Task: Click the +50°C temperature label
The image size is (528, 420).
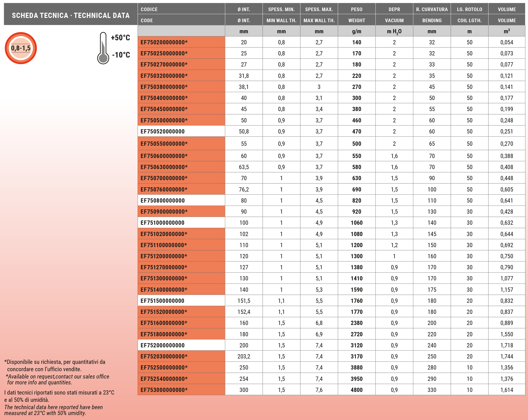Action: pos(120,38)
